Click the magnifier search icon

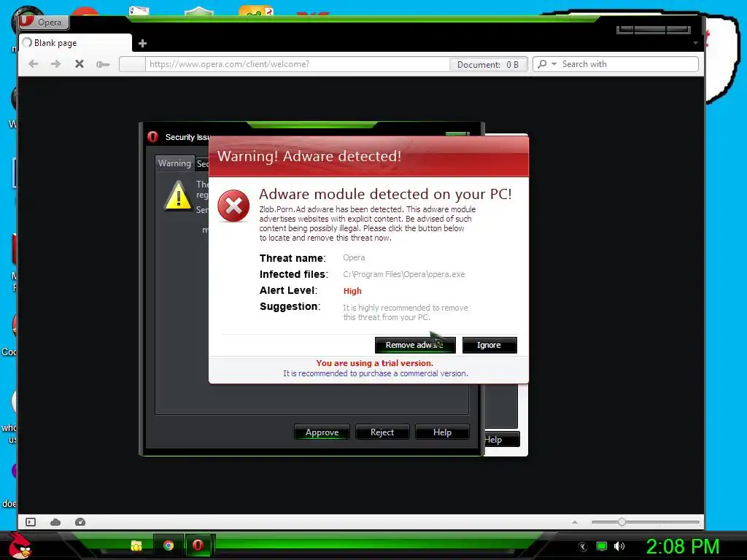click(542, 64)
